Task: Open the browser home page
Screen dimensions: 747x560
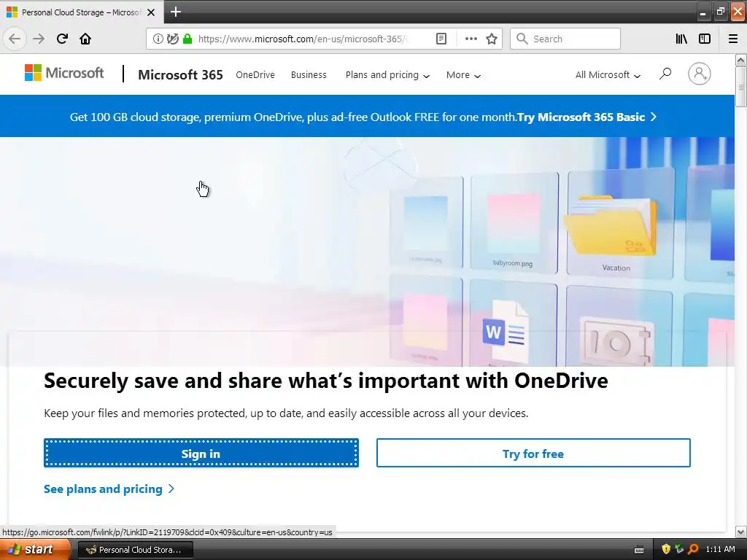Action: coord(85,39)
